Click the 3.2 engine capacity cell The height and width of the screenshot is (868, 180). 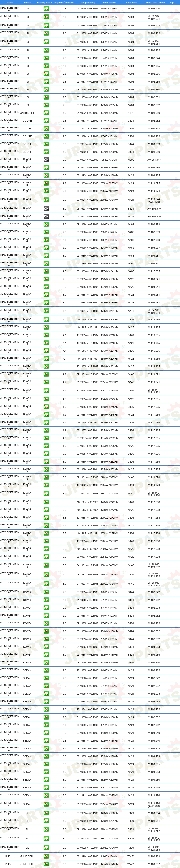(64, 311)
